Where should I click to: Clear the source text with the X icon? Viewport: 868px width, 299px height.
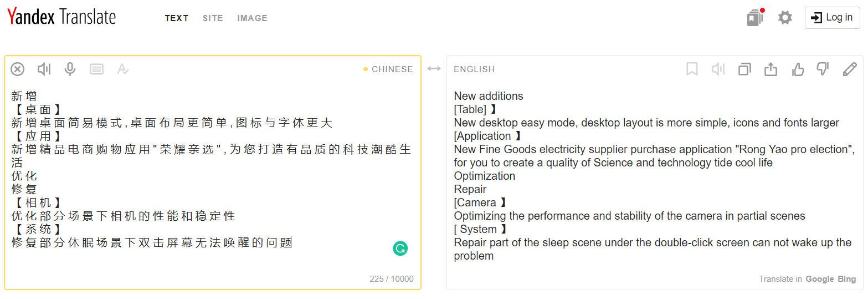[18, 69]
